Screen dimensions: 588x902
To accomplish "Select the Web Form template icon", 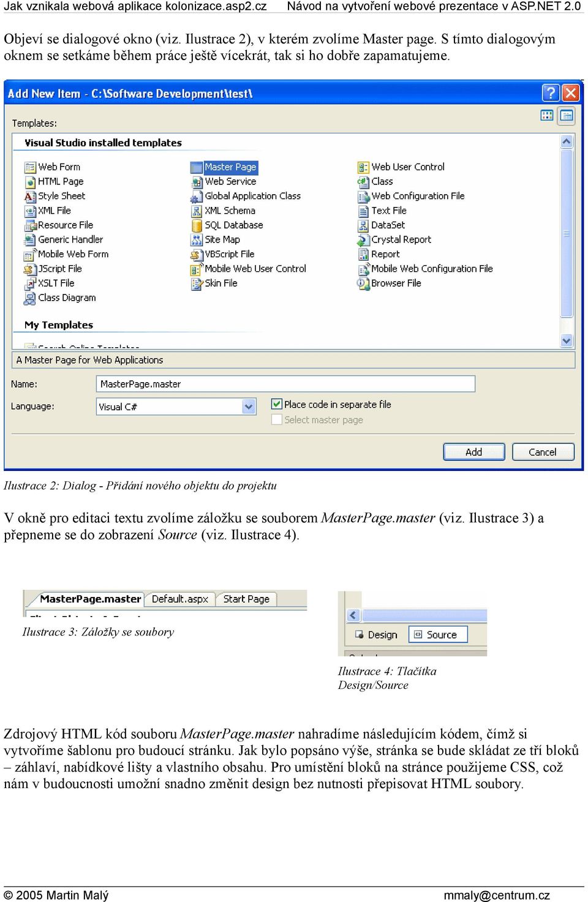I will (30, 167).
